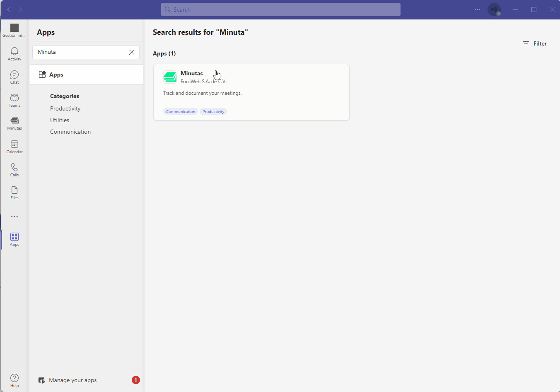Open Settings and more ellipsis in the title bar
This screenshot has height=392, width=560.
478,10
